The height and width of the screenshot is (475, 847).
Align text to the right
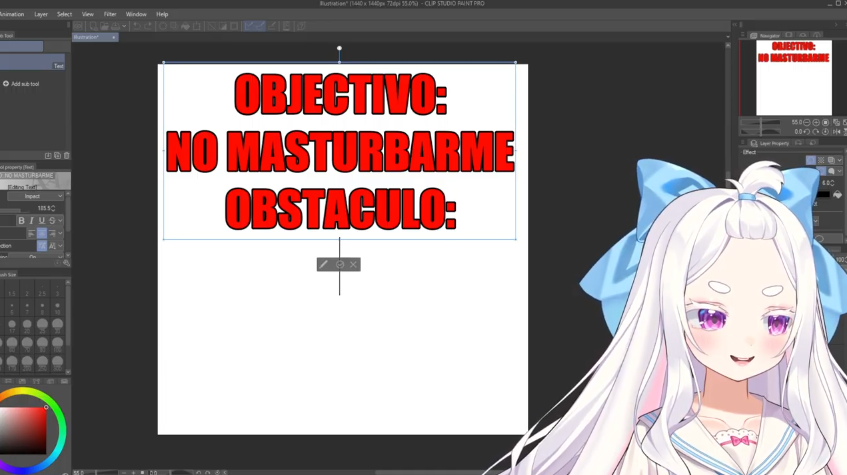point(52,233)
